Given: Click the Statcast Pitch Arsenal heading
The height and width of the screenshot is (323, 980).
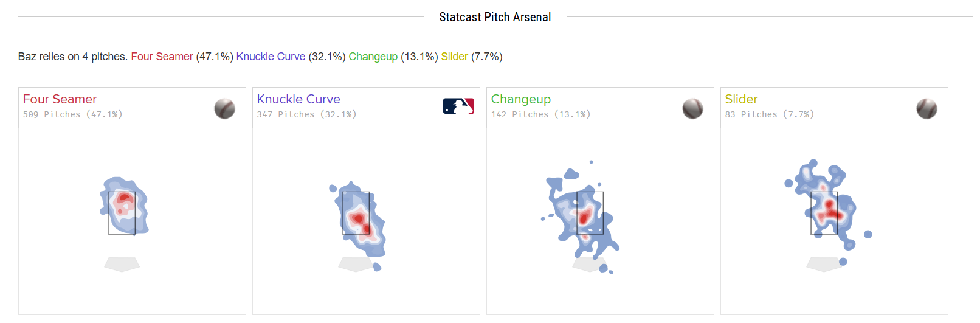Looking at the screenshot, I should point(495,17).
